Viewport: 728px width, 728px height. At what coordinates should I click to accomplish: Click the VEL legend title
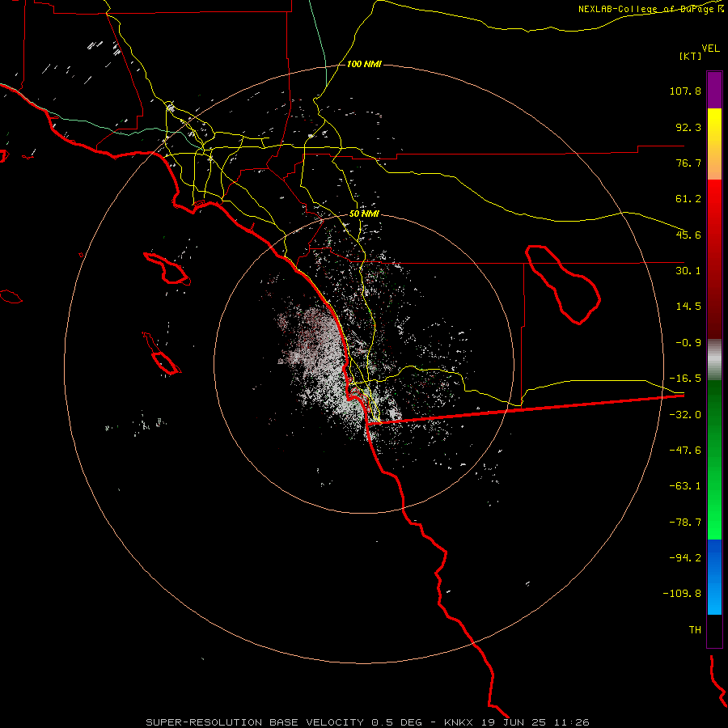click(x=710, y=48)
